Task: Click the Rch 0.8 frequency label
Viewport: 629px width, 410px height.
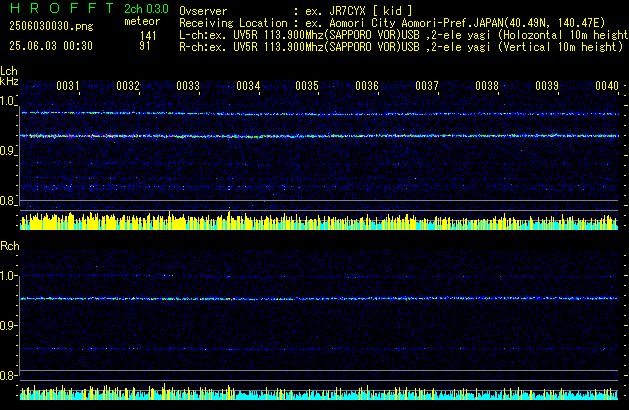Action: click(x=8, y=375)
